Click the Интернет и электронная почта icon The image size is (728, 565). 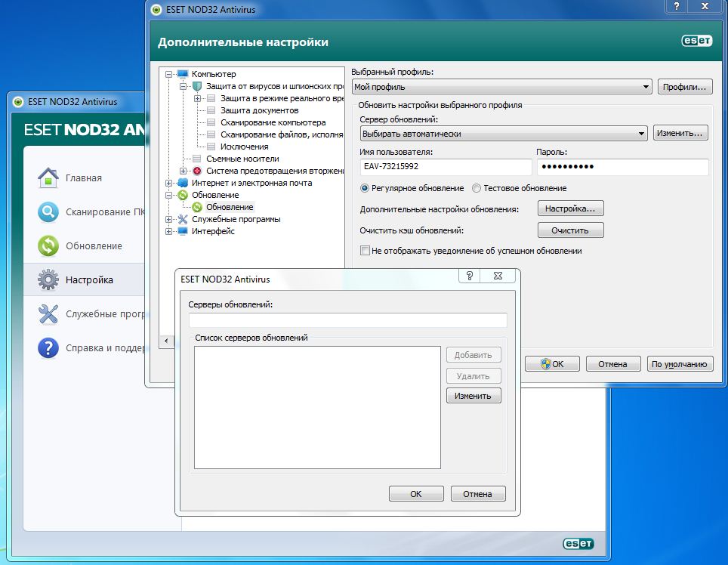(x=183, y=183)
